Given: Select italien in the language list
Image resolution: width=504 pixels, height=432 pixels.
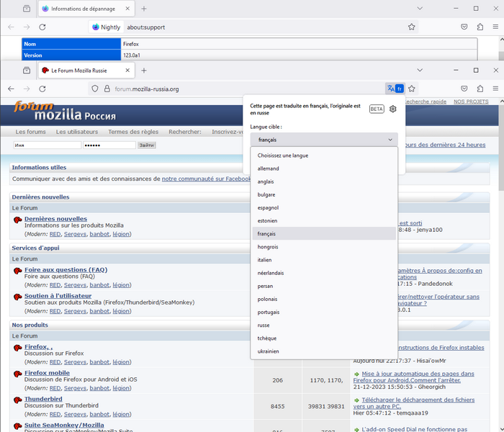Looking at the screenshot, I should pos(324,260).
